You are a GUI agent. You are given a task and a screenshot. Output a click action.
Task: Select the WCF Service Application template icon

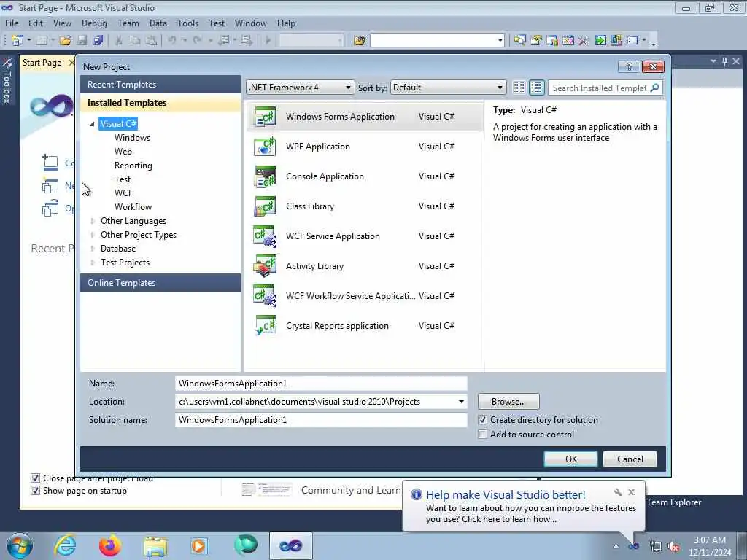pos(265,236)
